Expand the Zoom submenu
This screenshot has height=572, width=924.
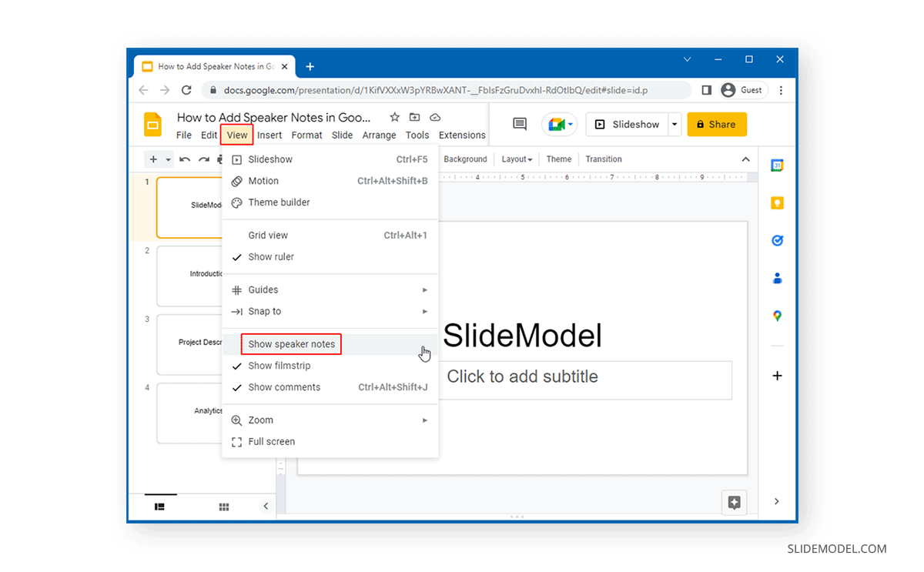click(262, 420)
